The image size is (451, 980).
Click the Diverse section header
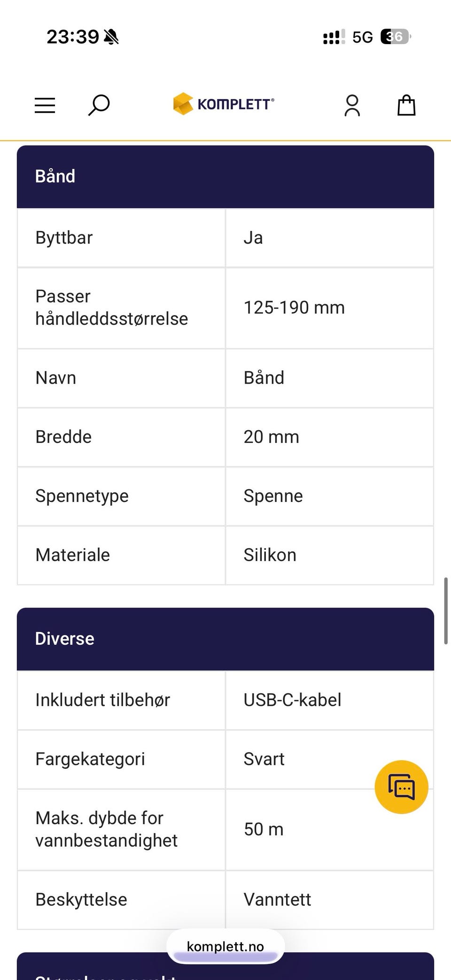pyautogui.click(x=64, y=638)
